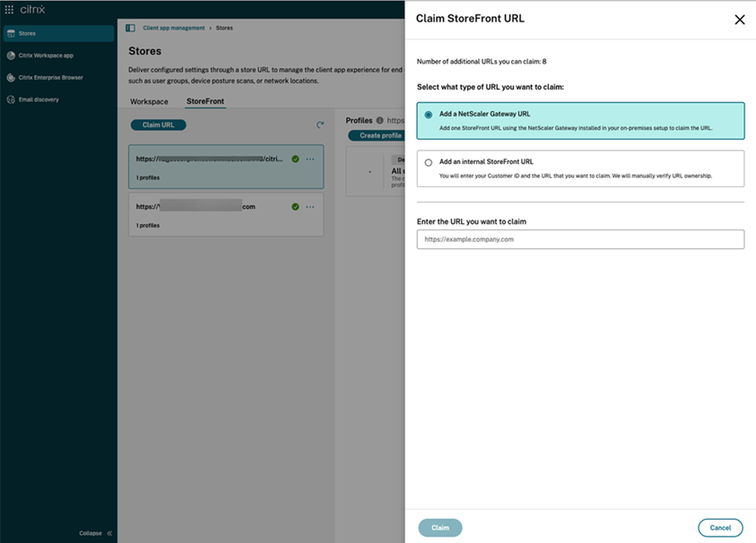Click the Claim URL button

click(158, 125)
